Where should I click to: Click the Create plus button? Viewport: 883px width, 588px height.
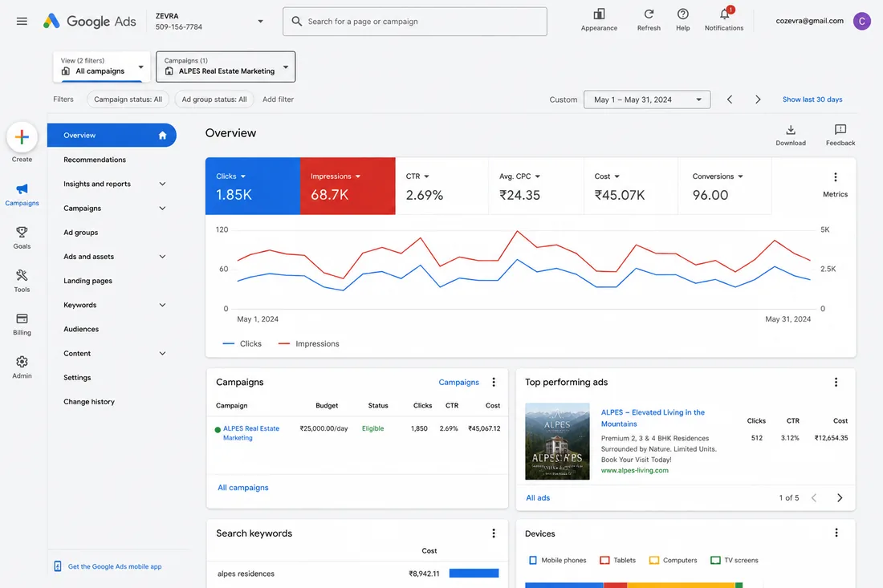click(22, 137)
